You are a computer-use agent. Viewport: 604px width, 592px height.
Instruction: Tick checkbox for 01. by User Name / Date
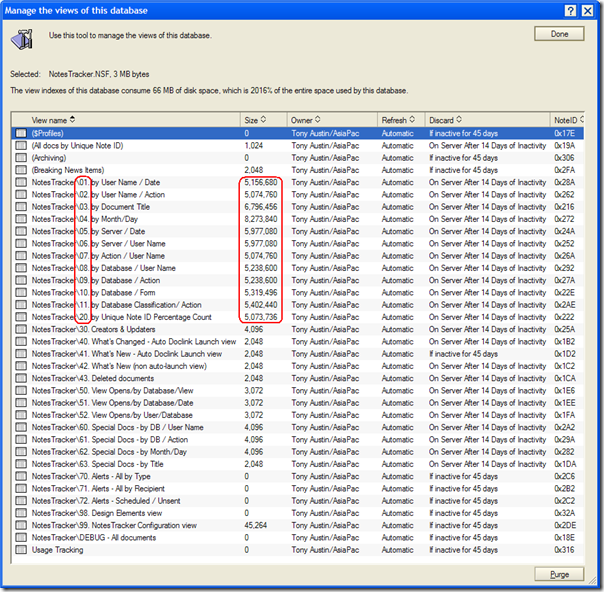21,182
